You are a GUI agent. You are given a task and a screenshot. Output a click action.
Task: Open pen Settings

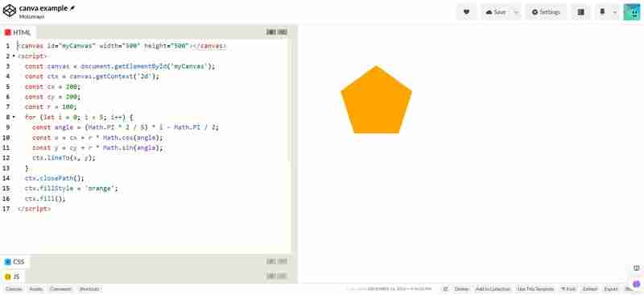click(x=546, y=12)
